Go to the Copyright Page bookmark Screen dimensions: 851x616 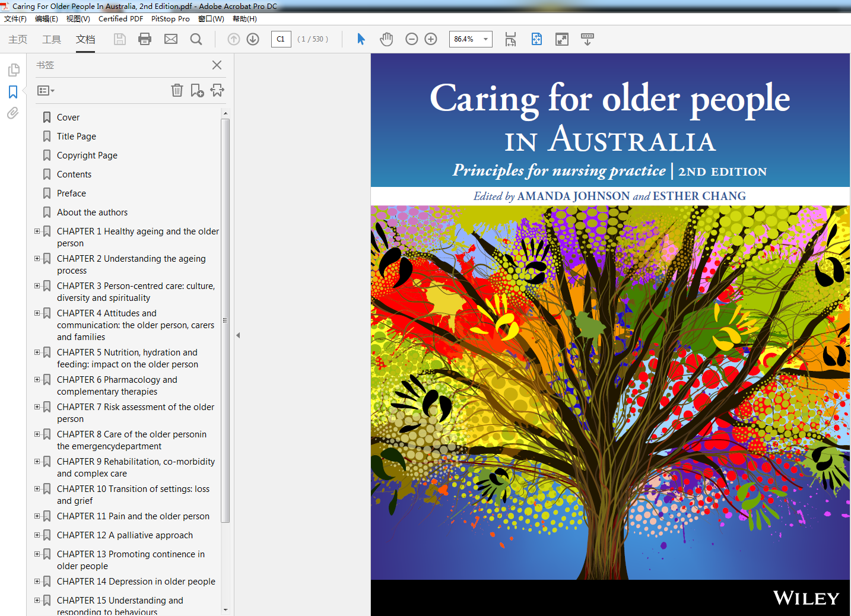click(87, 155)
